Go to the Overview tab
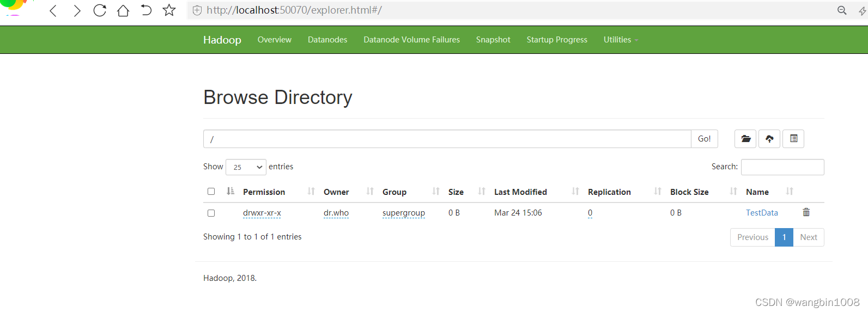Screen dimensions: 868x313 click(x=275, y=40)
